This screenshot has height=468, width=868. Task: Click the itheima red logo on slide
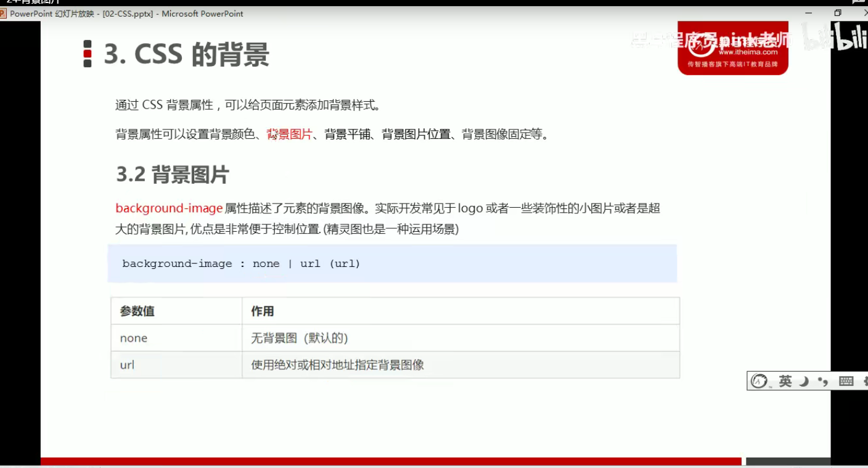732,49
